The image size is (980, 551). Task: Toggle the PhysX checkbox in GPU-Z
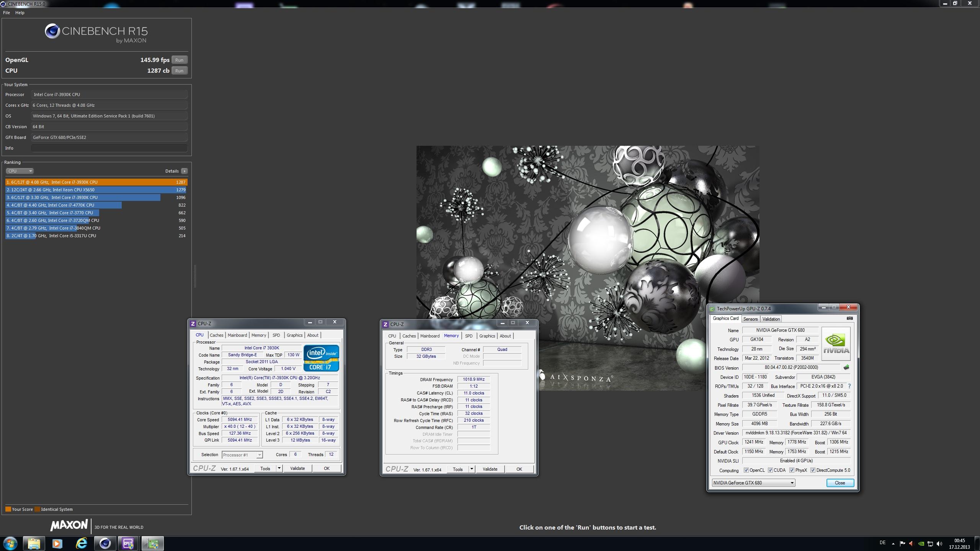pyautogui.click(x=792, y=470)
